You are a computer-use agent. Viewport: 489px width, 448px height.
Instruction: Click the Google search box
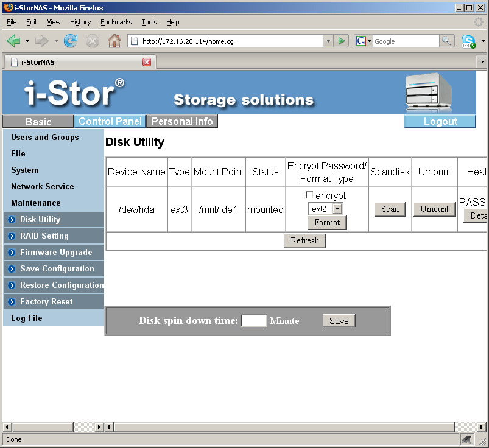406,41
